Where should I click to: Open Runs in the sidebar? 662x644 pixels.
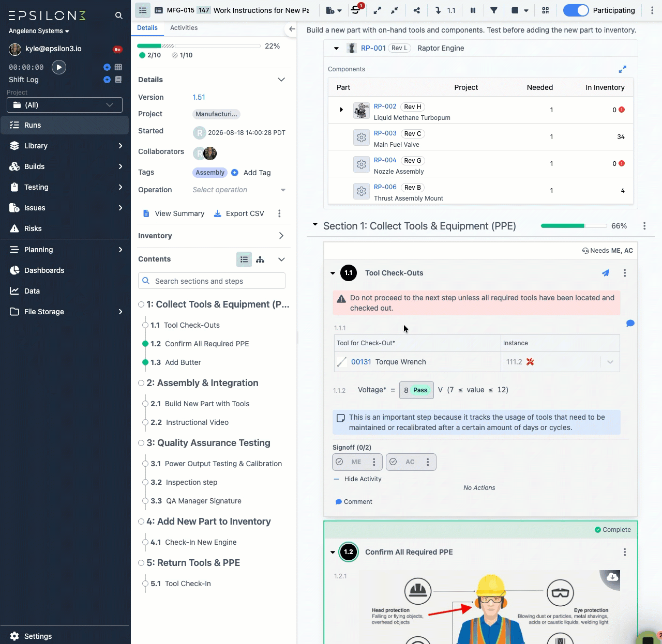65,125
